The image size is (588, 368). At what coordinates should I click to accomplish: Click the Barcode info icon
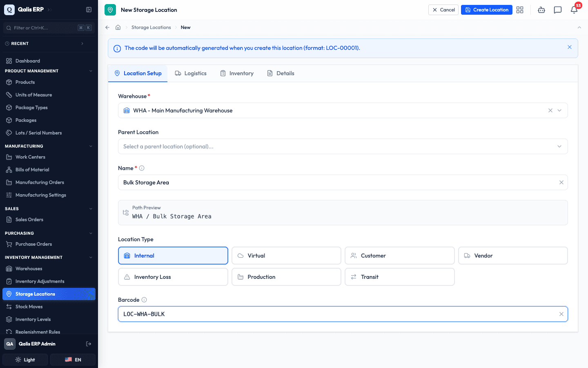144,300
